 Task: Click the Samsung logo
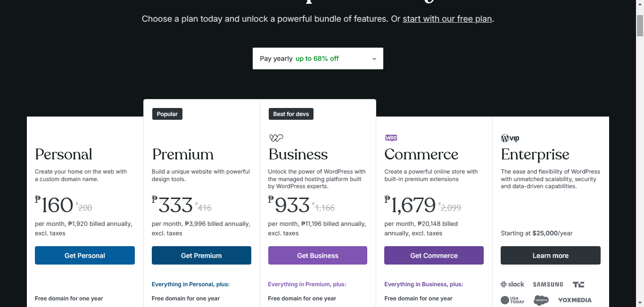click(x=548, y=284)
